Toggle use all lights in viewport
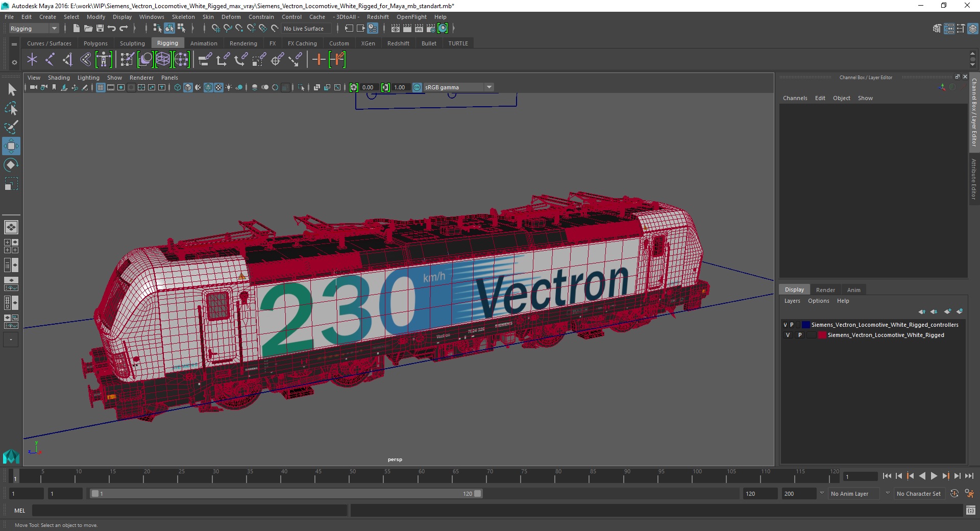Image resolution: width=980 pixels, height=531 pixels. point(229,87)
